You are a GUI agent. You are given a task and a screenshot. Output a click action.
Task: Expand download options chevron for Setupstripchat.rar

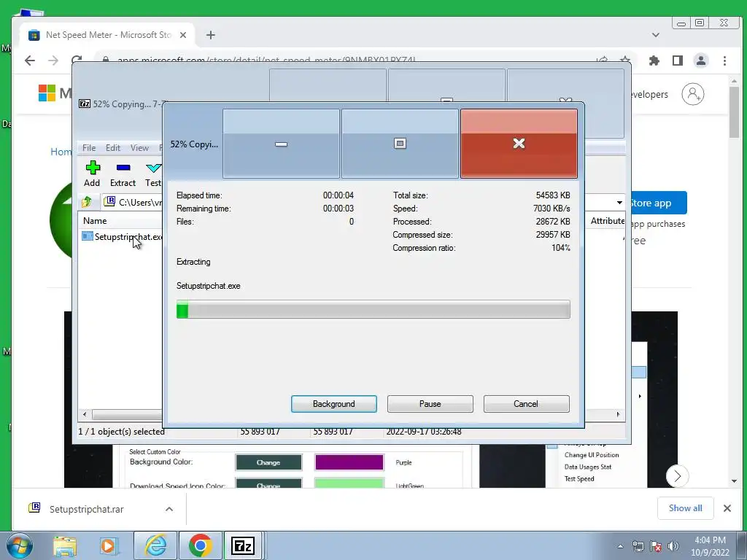(169, 509)
